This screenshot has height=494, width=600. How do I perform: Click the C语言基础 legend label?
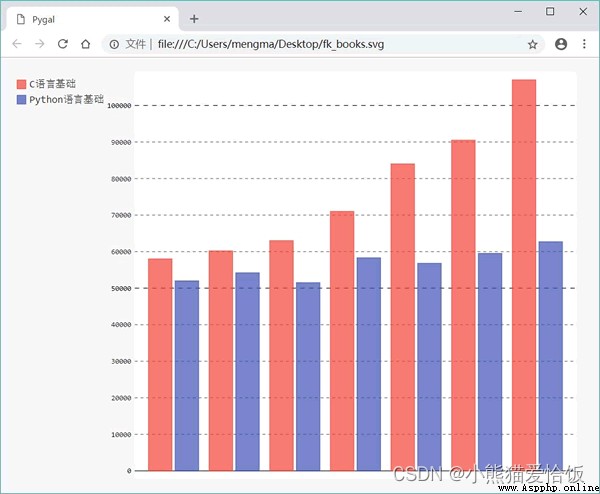click(52, 84)
